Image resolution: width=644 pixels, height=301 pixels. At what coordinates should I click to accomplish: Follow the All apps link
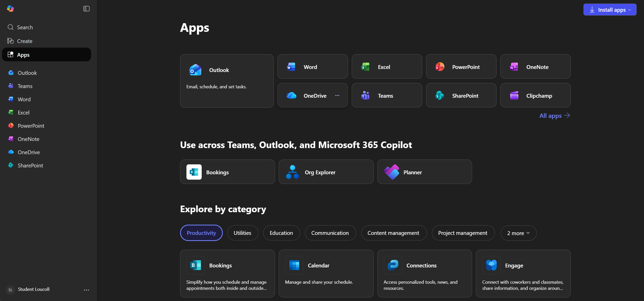point(555,116)
